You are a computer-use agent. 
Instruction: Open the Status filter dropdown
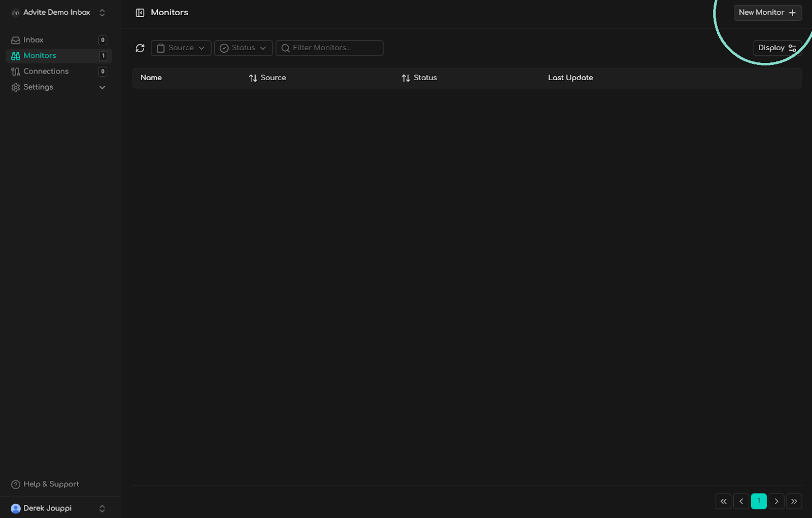pyautogui.click(x=243, y=48)
